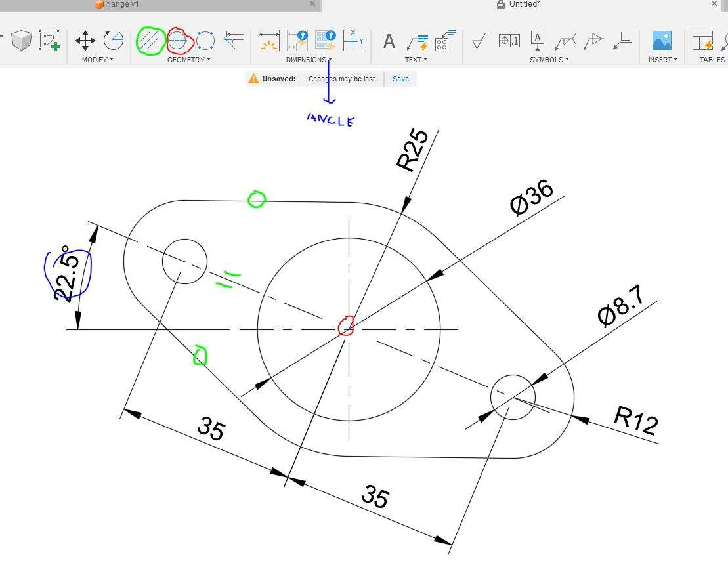Click the Base View cube icon

click(21, 41)
